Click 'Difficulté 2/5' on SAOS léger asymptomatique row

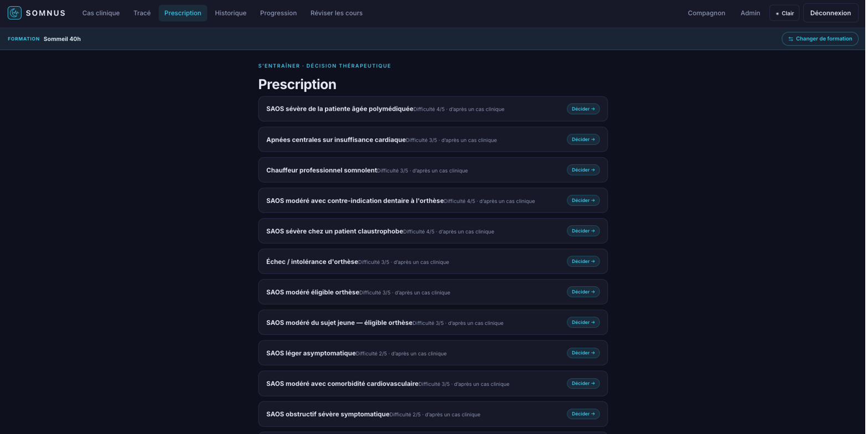[373, 354]
